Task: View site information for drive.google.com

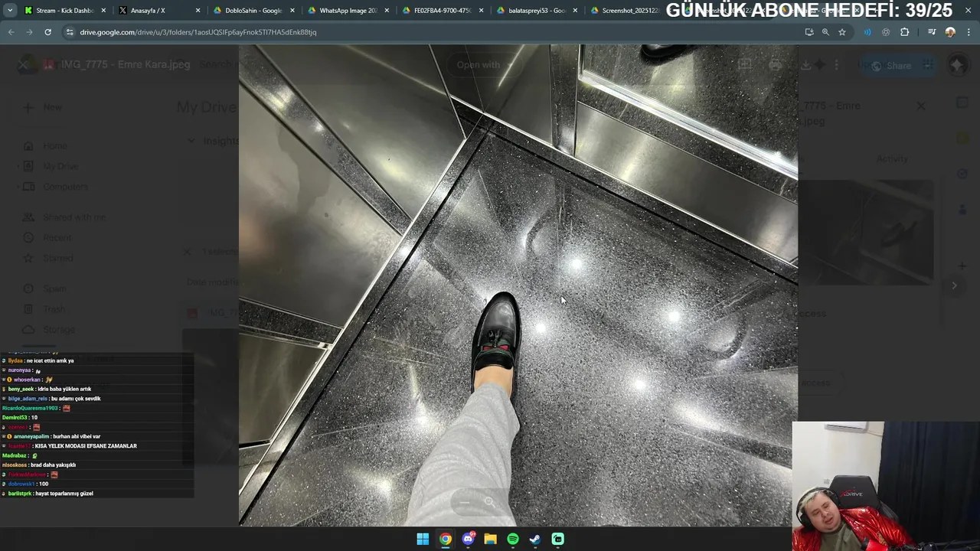Action: point(70,32)
